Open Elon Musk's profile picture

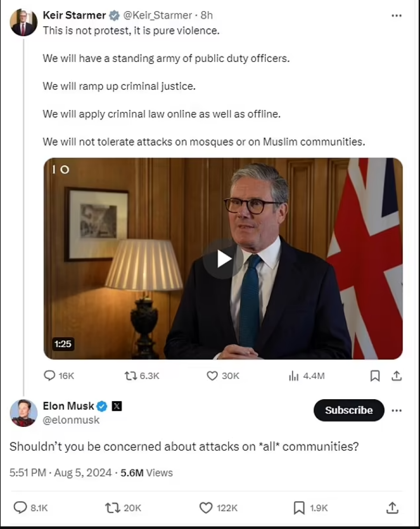(23, 413)
